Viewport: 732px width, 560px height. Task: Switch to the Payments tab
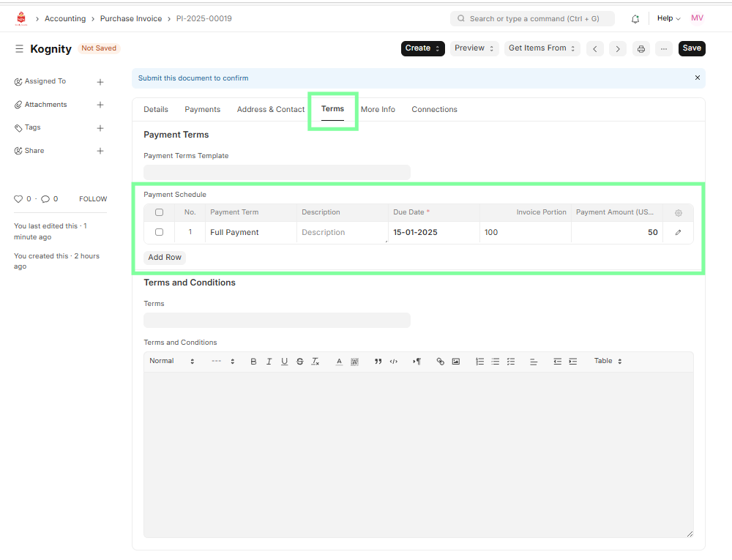point(202,110)
